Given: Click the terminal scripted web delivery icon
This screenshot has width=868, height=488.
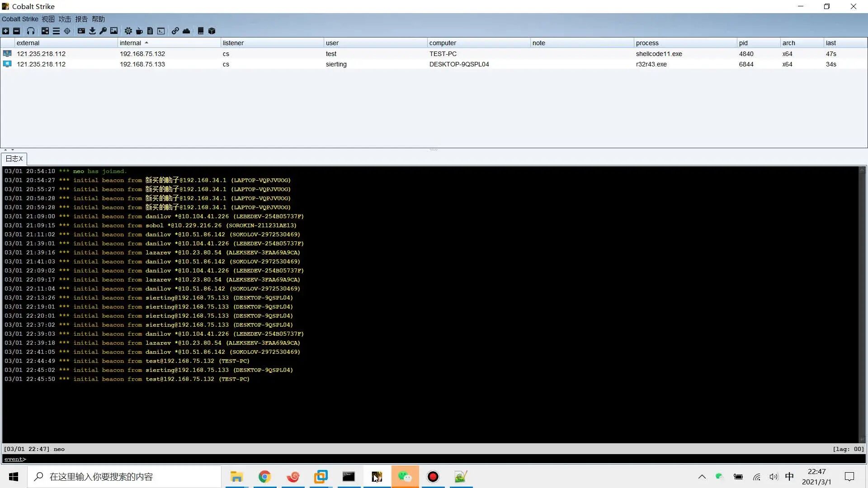Looking at the screenshot, I should point(161,31).
